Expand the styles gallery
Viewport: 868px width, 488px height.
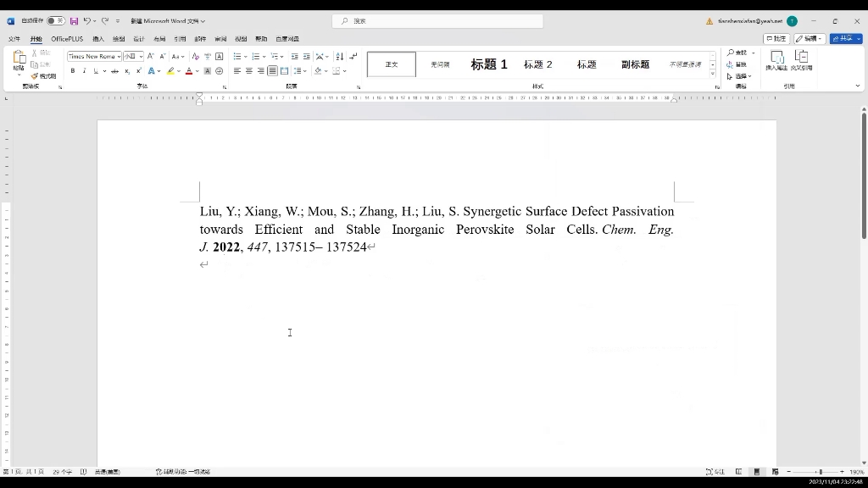tap(712, 74)
